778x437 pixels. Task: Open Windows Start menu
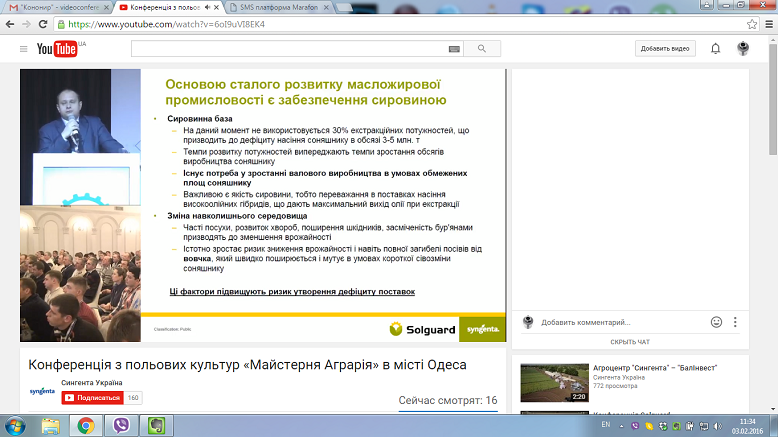15,426
